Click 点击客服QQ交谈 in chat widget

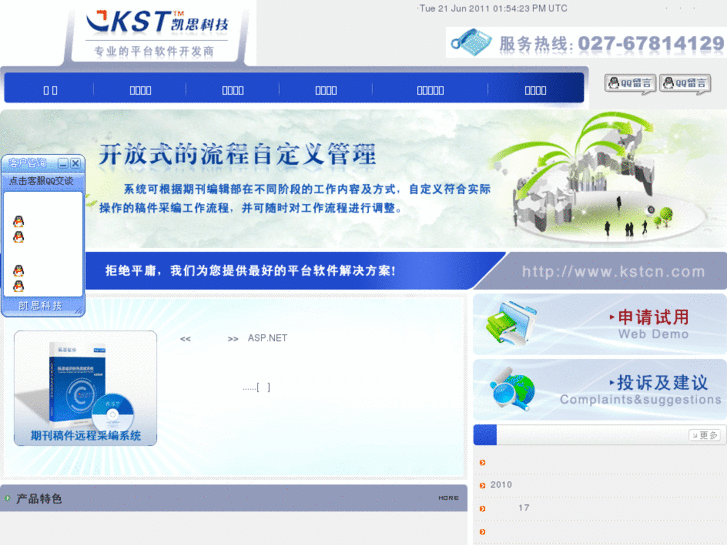click(x=41, y=181)
